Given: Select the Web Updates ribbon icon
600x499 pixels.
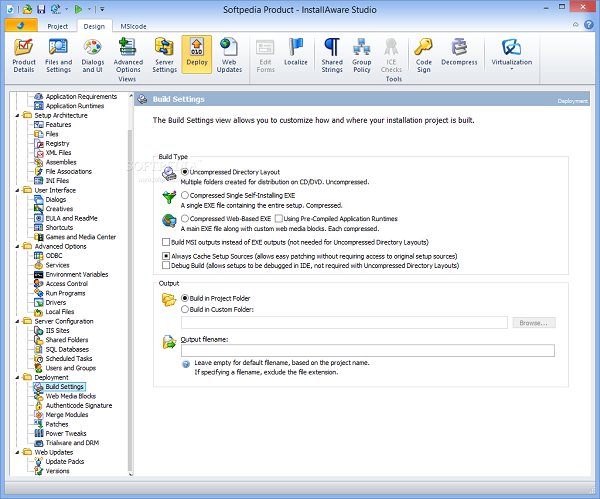Looking at the screenshot, I should click(x=229, y=56).
